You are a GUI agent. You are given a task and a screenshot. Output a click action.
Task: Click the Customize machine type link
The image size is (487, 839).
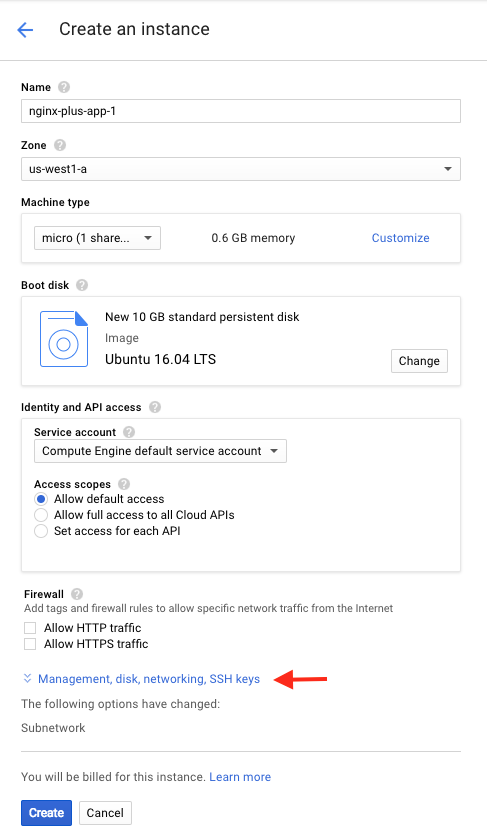pos(400,238)
